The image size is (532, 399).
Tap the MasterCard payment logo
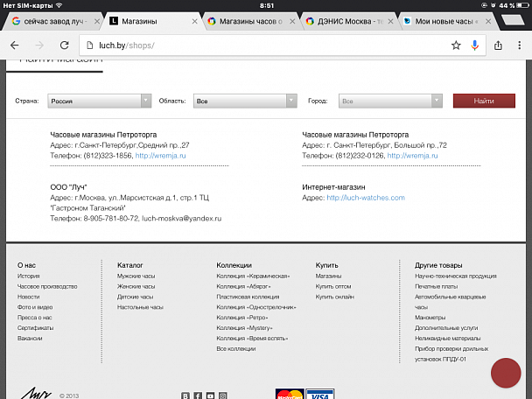tap(290, 394)
